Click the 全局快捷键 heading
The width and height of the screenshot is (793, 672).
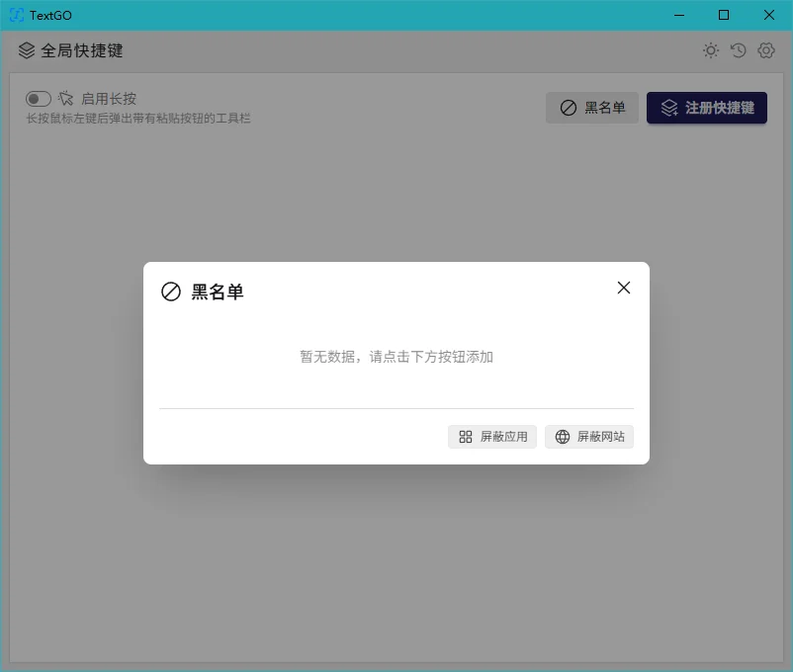pyautogui.click(x=82, y=50)
